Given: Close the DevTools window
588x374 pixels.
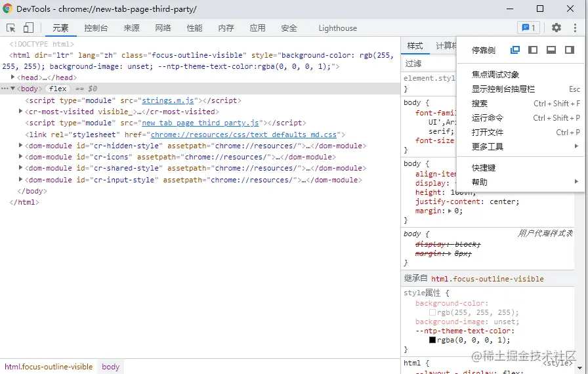Looking at the screenshot, I should [x=570, y=9].
